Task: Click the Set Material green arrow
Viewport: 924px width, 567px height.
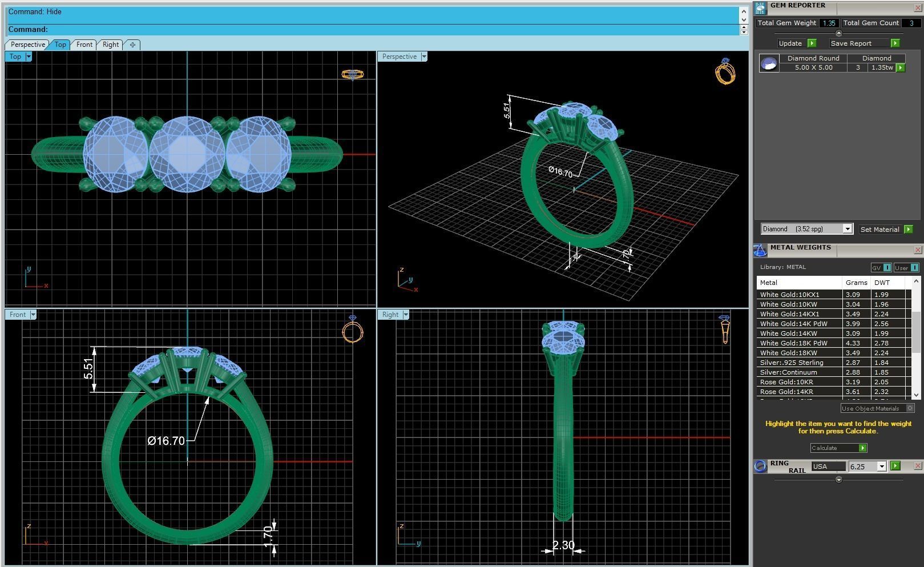Action: tap(908, 230)
